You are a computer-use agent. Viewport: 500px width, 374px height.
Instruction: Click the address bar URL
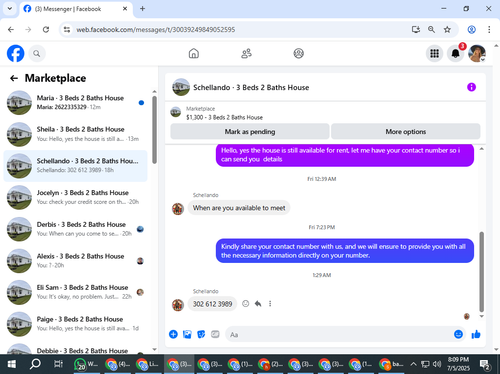pyautogui.click(x=156, y=30)
